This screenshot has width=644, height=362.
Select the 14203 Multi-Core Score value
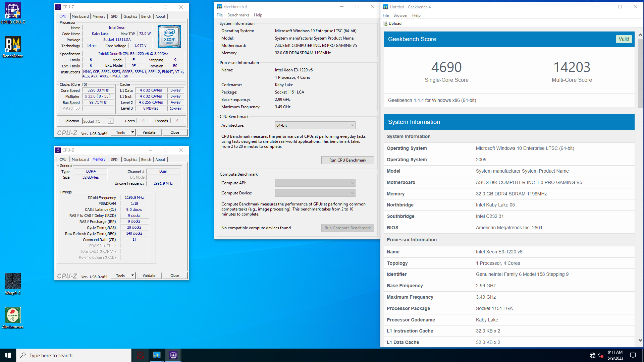(572, 67)
